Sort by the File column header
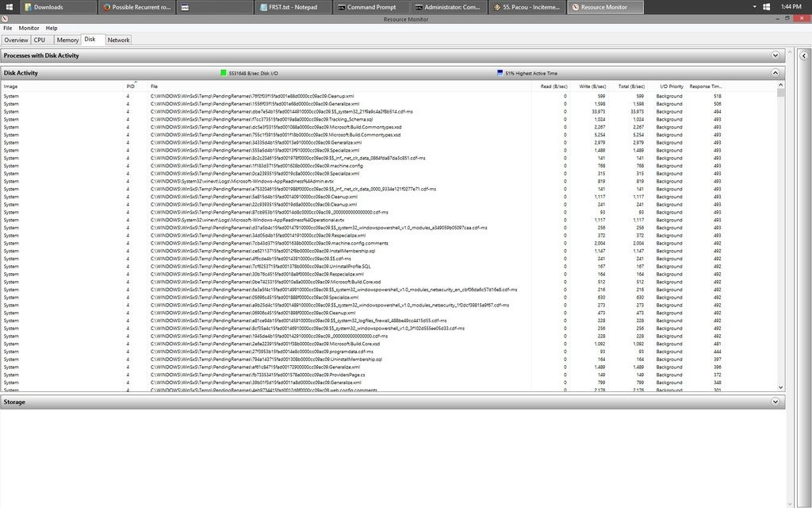Viewport: 812px width, 508px height. coord(339,87)
